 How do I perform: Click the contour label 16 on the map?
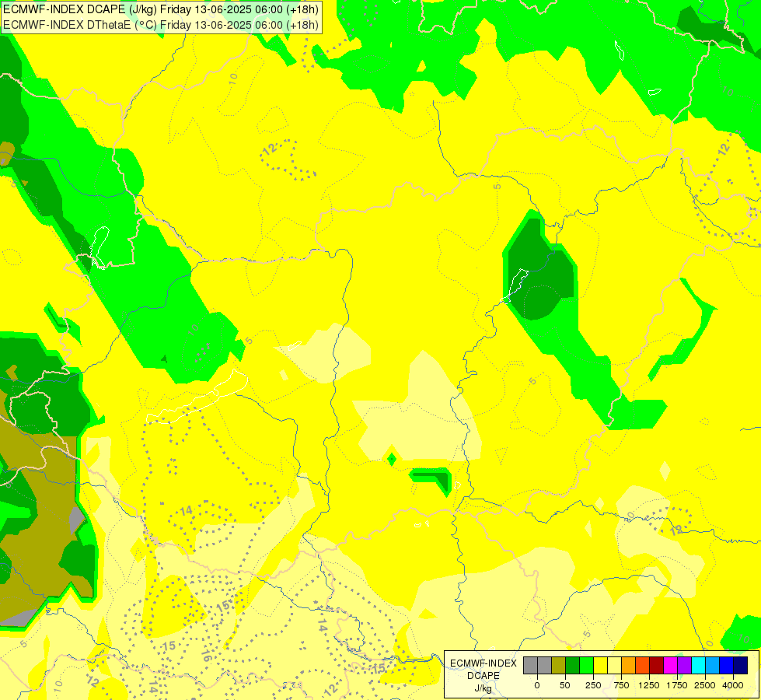point(206,656)
